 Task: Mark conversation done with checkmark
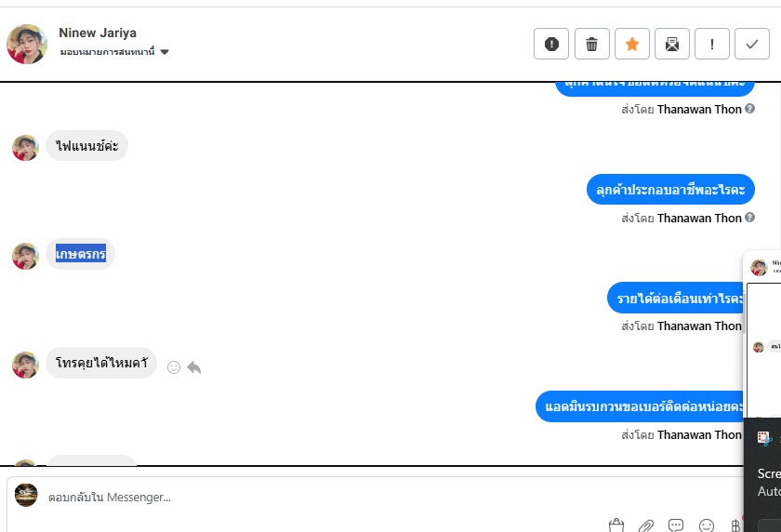click(752, 45)
